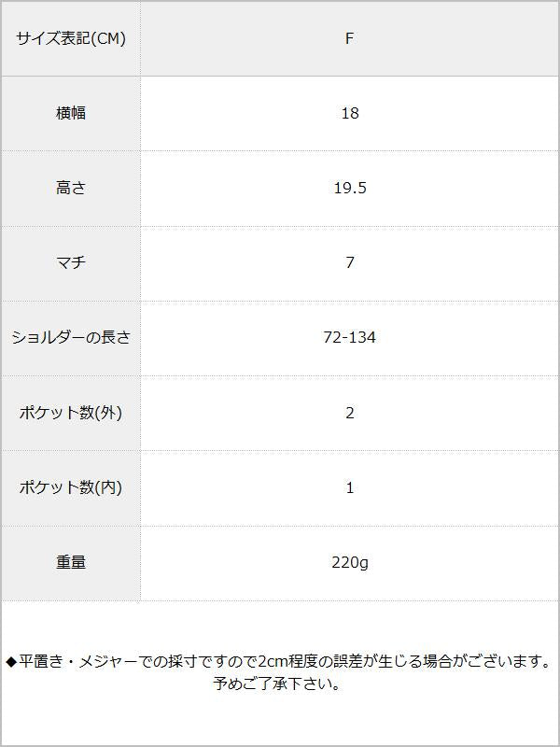Click the F size column header
This screenshot has width=560, height=747.
[350, 39]
